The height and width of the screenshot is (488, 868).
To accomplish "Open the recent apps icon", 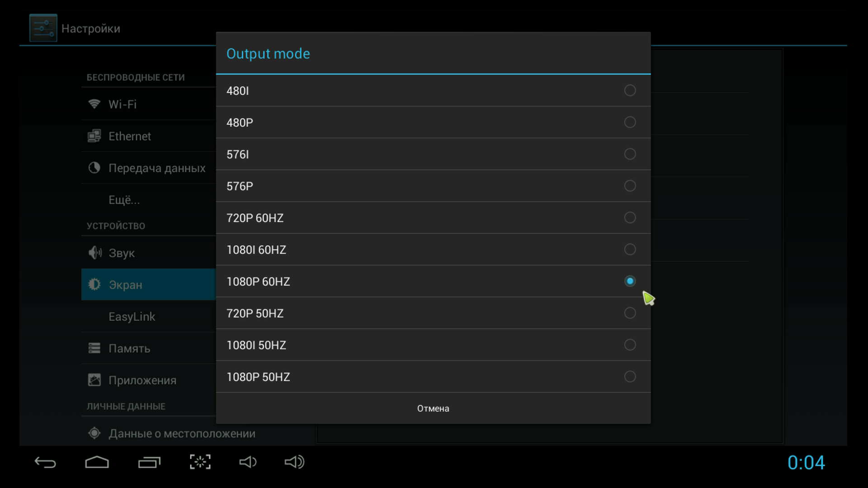I will [149, 462].
